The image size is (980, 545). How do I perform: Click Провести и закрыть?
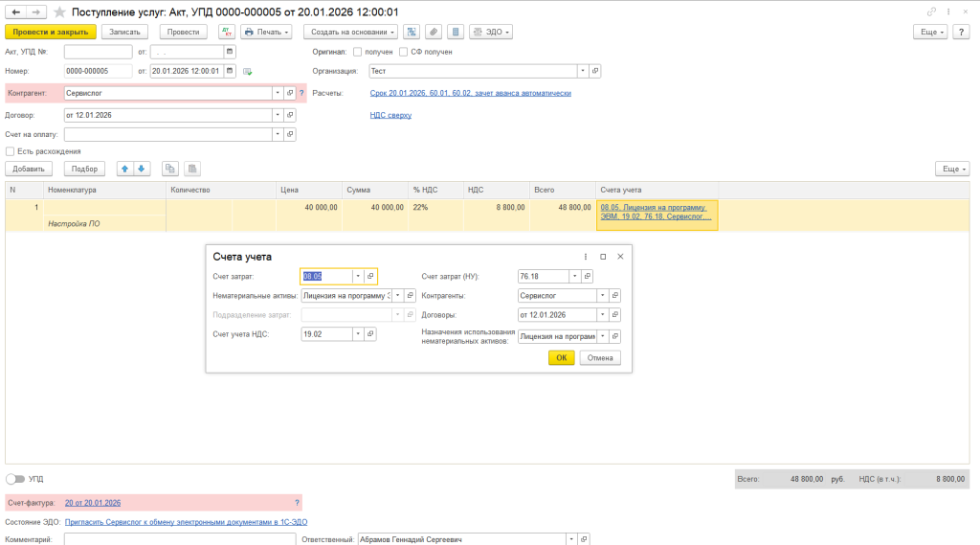pos(51,32)
